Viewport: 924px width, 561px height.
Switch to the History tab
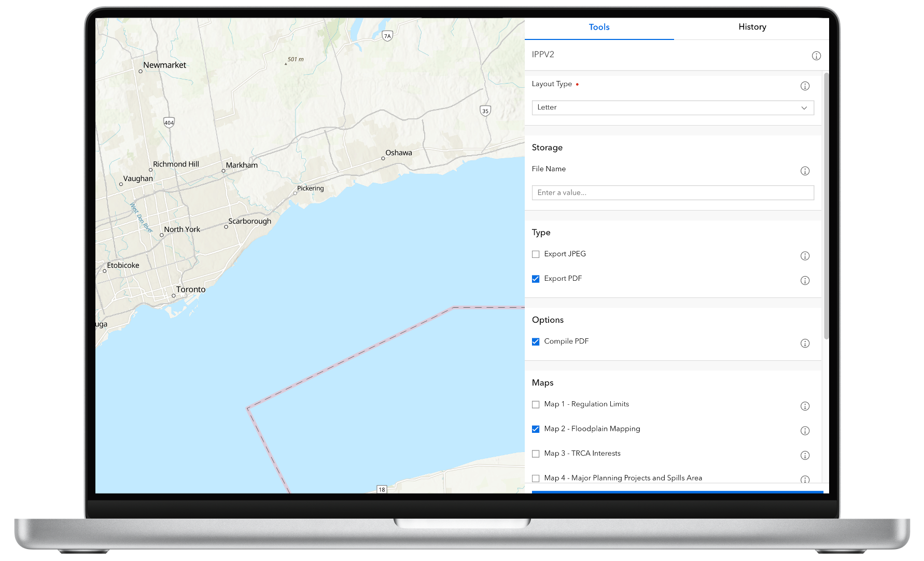[x=752, y=27]
